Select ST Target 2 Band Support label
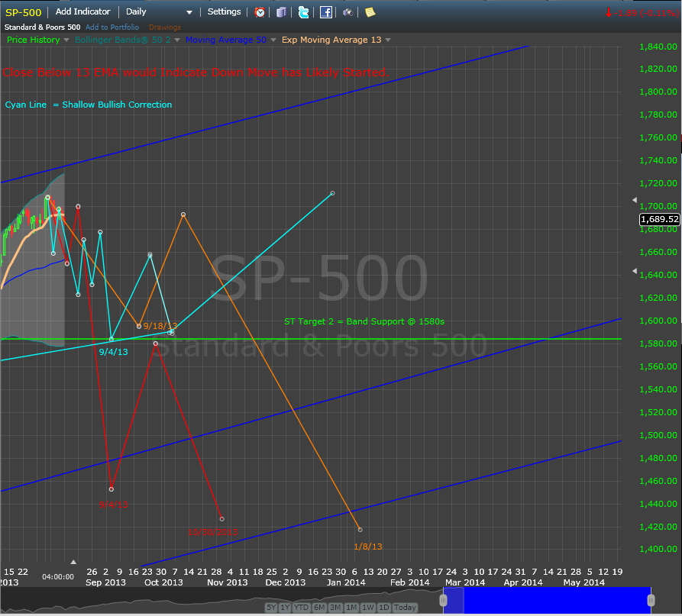The height and width of the screenshot is (616, 682). click(x=364, y=321)
